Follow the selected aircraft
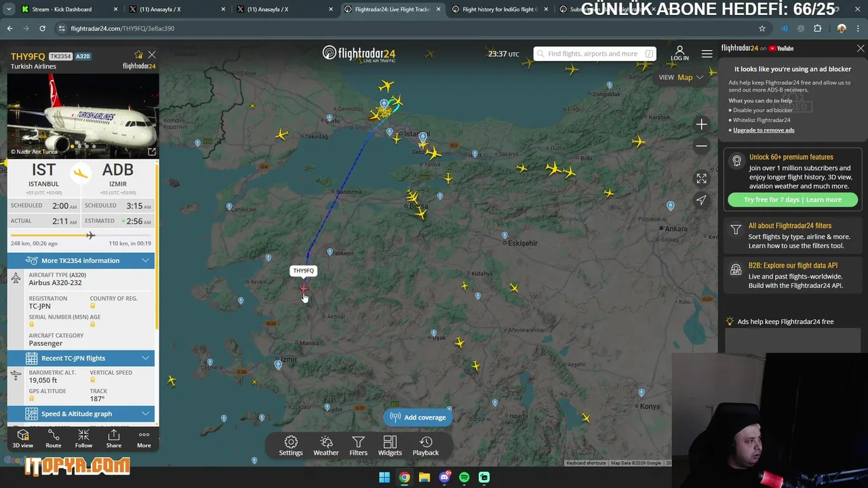The width and height of the screenshot is (868, 488). pos(83,439)
